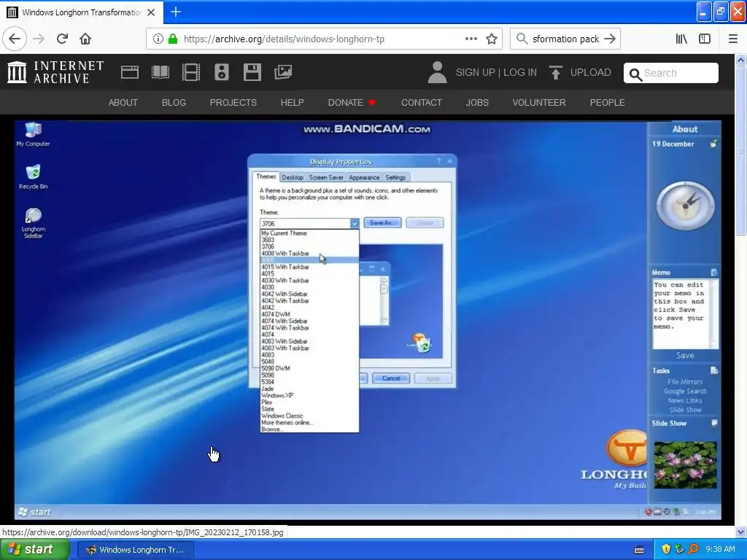
Task: Open the PEOPLE nav link
Action: click(x=607, y=102)
